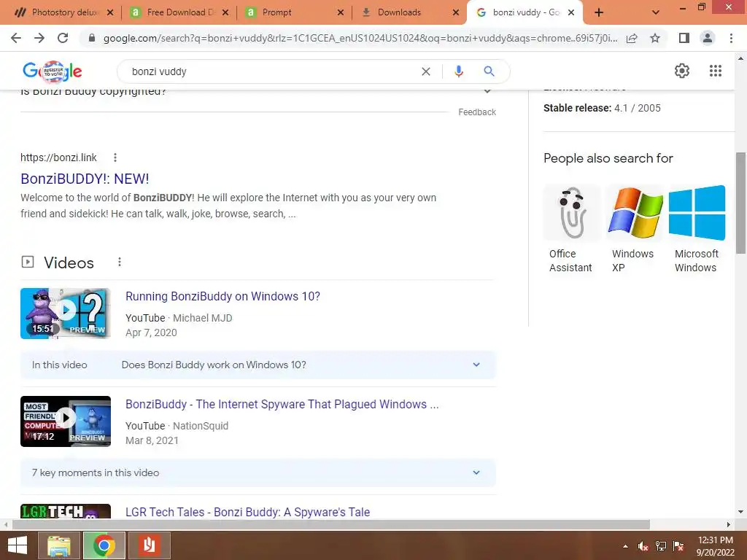This screenshot has width=747, height=560.
Task: Play the NationSquid video thumbnail
Action: (x=66, y=421)
